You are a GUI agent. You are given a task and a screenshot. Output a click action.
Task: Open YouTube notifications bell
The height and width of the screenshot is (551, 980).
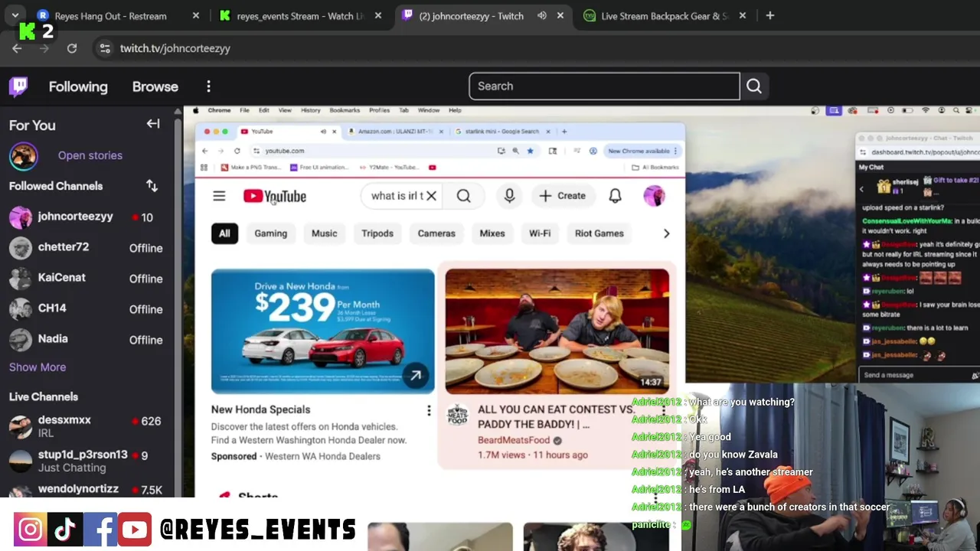(615, 196)
